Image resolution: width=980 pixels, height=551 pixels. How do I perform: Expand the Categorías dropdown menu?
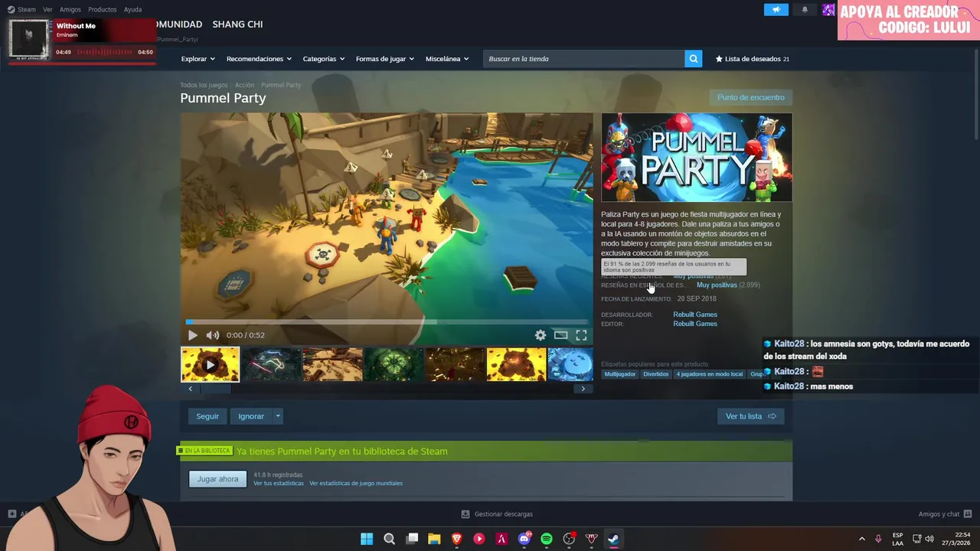tap(323, 59)
